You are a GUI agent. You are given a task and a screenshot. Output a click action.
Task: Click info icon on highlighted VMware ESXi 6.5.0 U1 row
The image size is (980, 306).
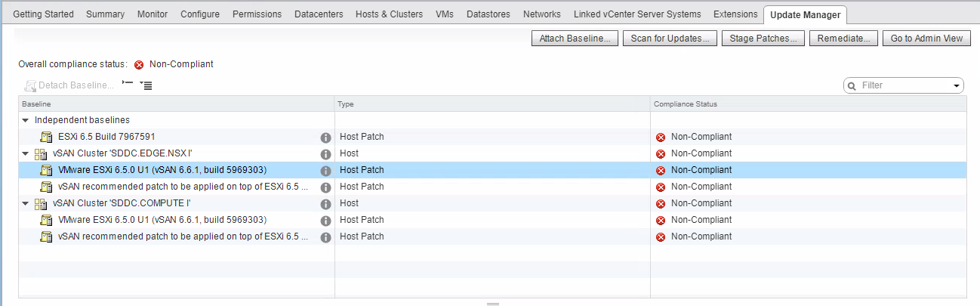[326, 171]
